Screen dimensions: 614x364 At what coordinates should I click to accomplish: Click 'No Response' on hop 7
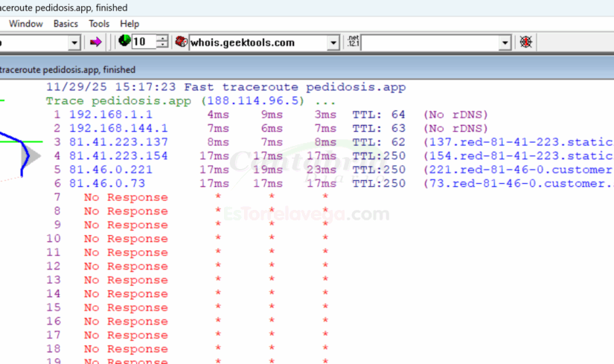click(126, 197)
